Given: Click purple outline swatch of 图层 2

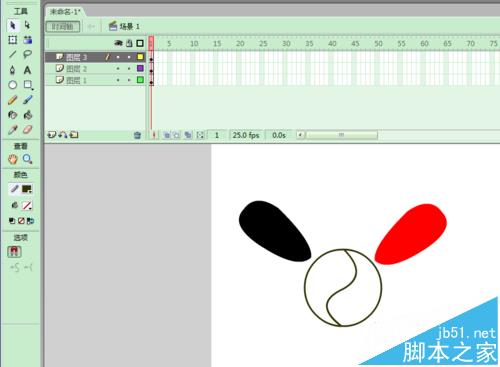Looking at the screenshot, I should coord(140,68).
